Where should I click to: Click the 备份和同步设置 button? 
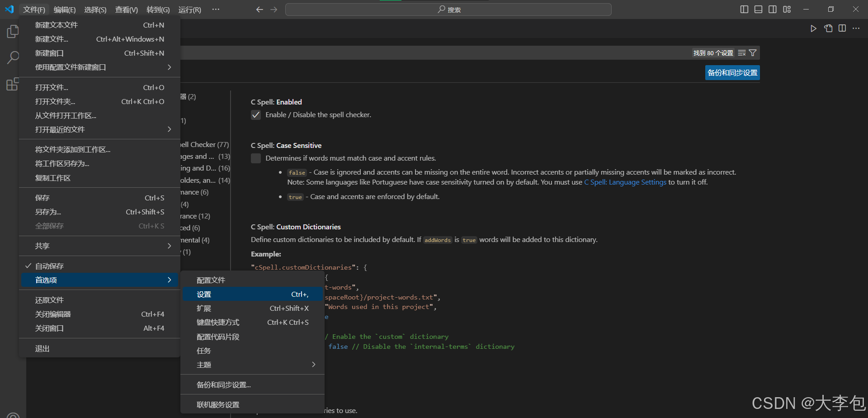tap(732, 72)
